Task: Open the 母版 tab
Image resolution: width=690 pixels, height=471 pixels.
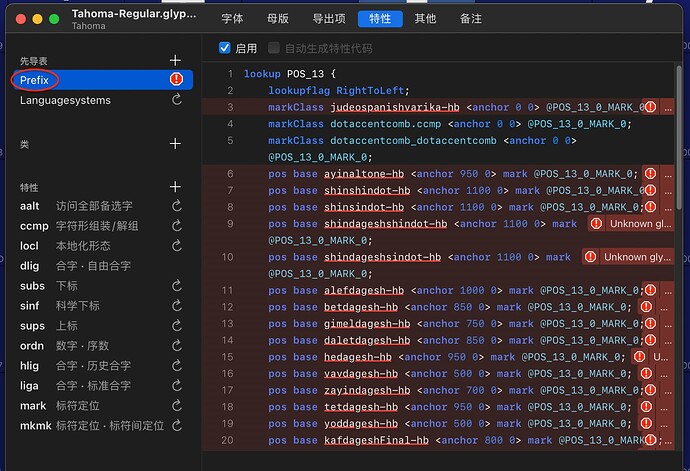Action: [278, 18]
